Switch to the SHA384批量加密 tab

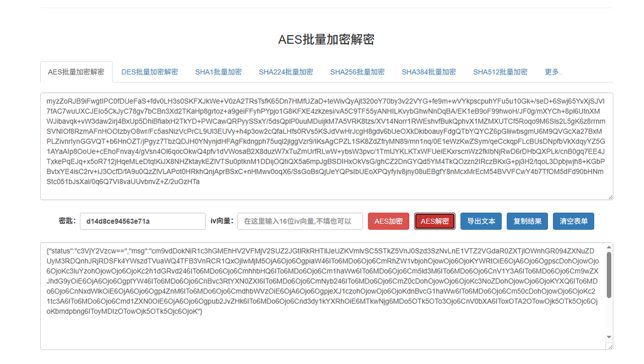point(429,72)
